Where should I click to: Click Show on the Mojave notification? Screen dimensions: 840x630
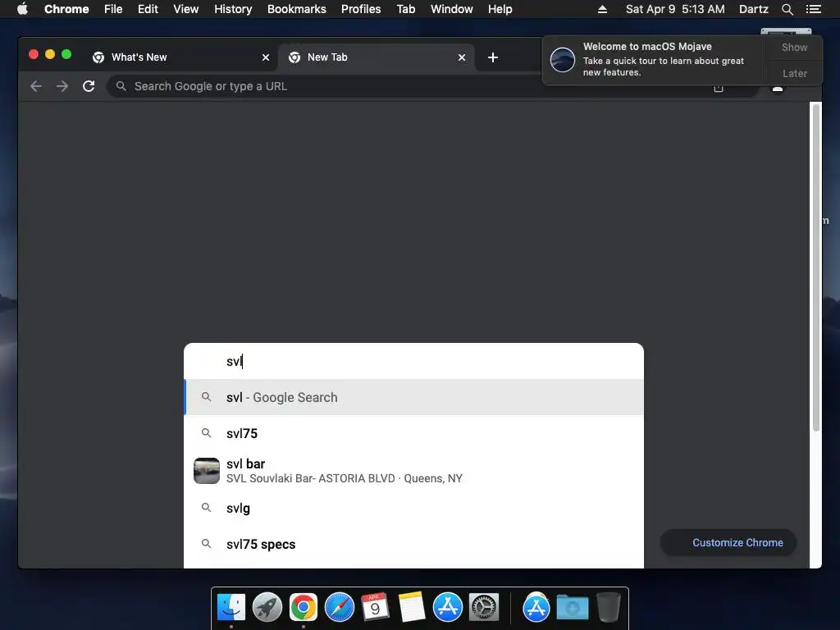pos(794,47)
